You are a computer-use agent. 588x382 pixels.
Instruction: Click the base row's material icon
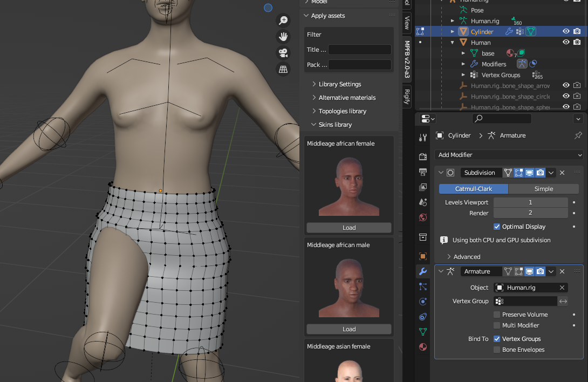[510, 53]
